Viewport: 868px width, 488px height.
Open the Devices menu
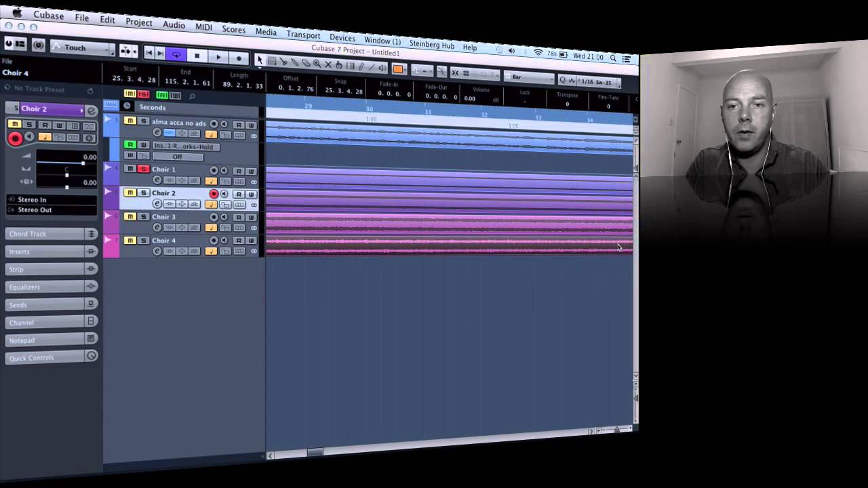tap(342, 38)
